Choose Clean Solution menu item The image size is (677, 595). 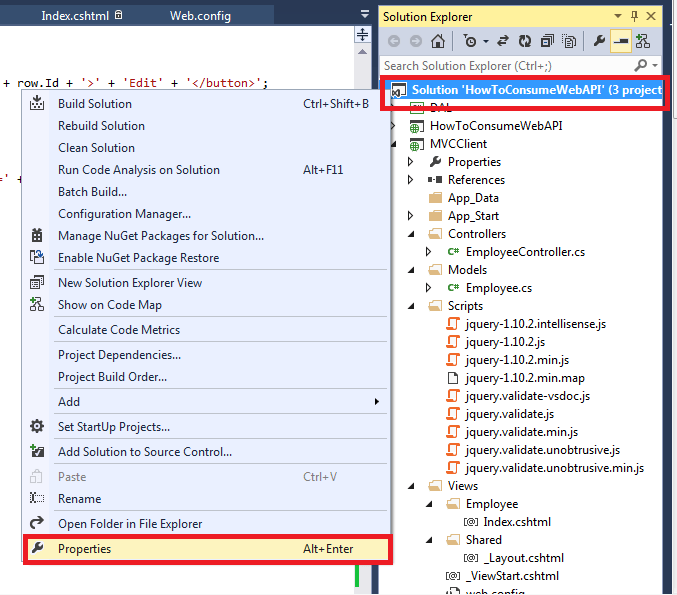(x=206, y=148)
